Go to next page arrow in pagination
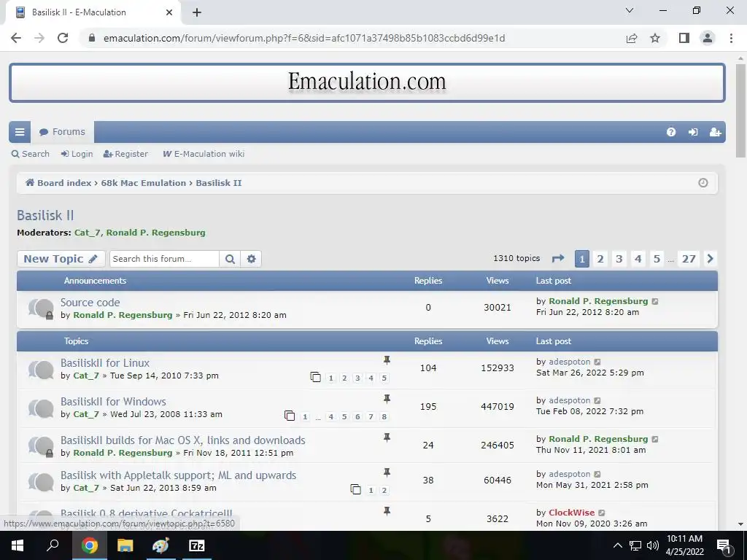 pyautogui.click(x=710, y=259)
